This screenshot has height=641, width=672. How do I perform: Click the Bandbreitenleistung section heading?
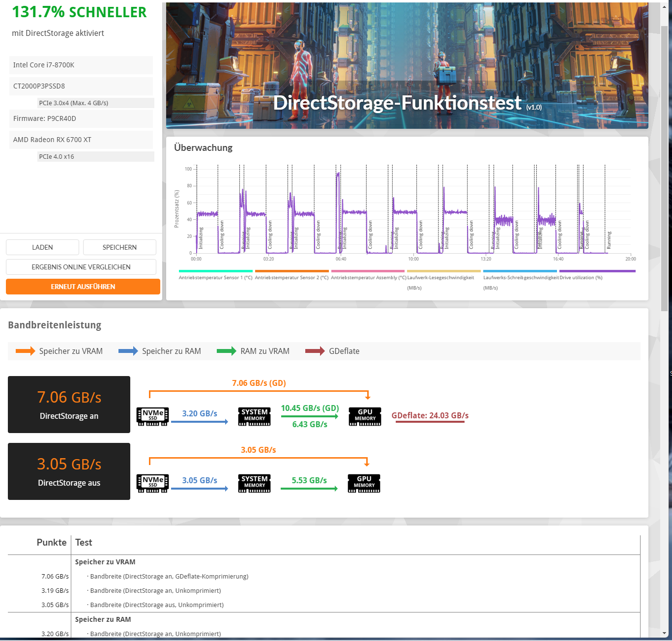tap(55, 325)
